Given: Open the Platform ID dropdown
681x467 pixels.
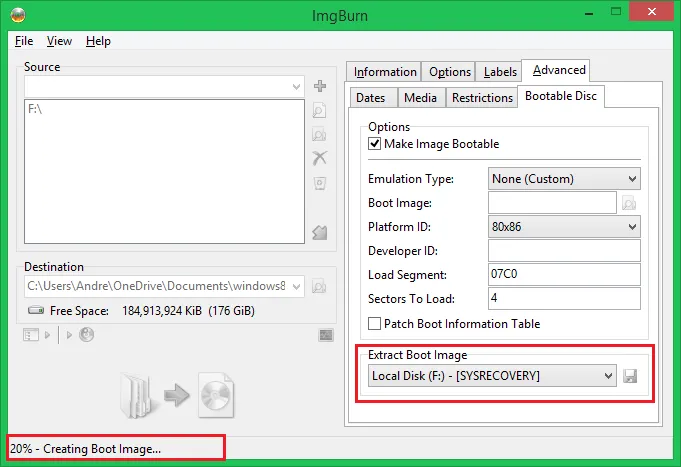Looking at the screenshot, I should click(564, 227).
